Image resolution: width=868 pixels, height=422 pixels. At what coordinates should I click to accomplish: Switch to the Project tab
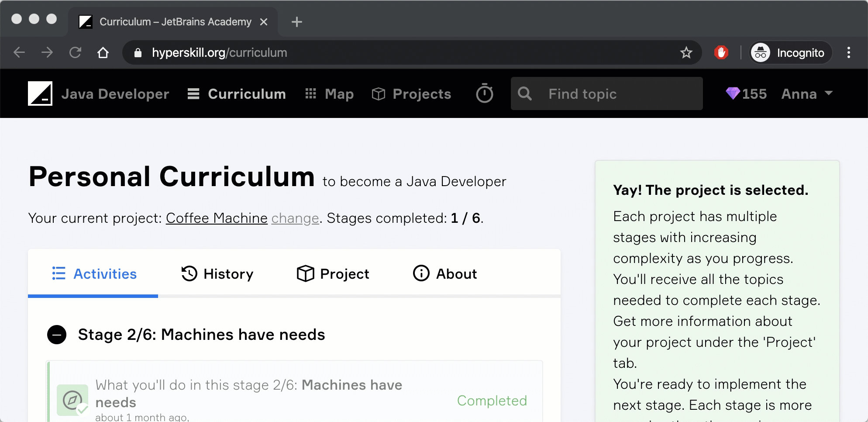333,274
